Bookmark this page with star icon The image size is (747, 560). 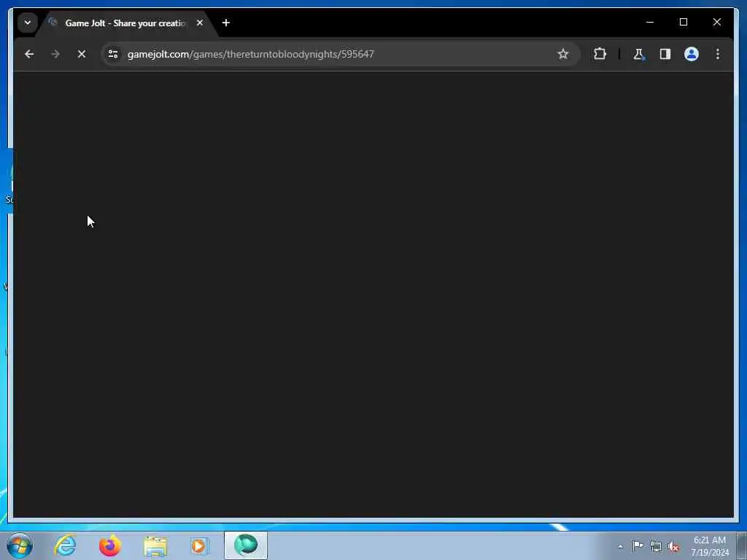click(562, 54)
